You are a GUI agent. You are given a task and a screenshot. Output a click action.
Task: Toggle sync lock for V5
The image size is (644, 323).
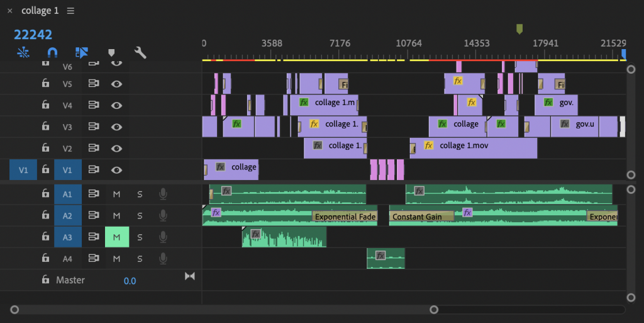[x=94, y=84]
